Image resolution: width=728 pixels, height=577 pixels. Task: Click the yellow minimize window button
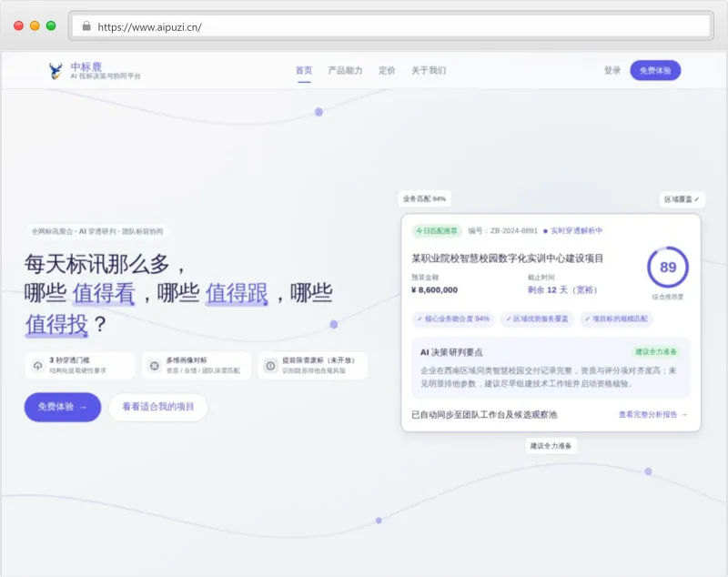[x=35, y=26]
